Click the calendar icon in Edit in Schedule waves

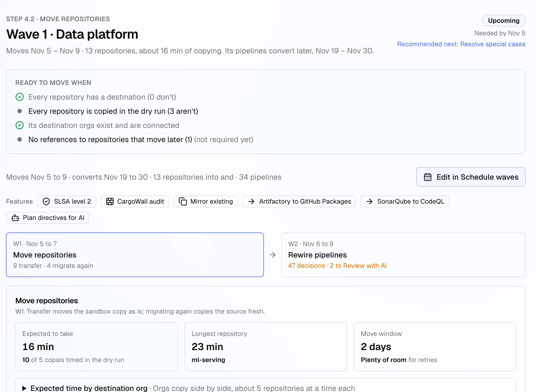point(428,177)
